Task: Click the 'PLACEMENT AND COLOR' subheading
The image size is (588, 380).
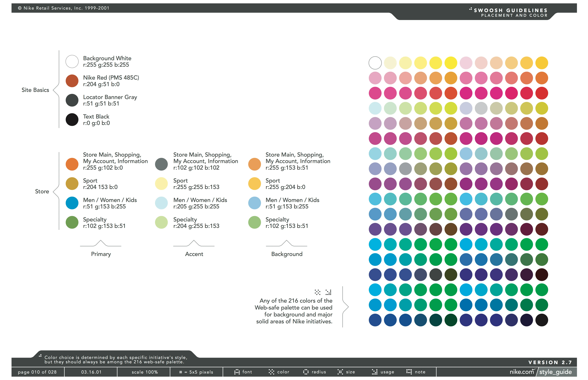Action: coord(514,16)
